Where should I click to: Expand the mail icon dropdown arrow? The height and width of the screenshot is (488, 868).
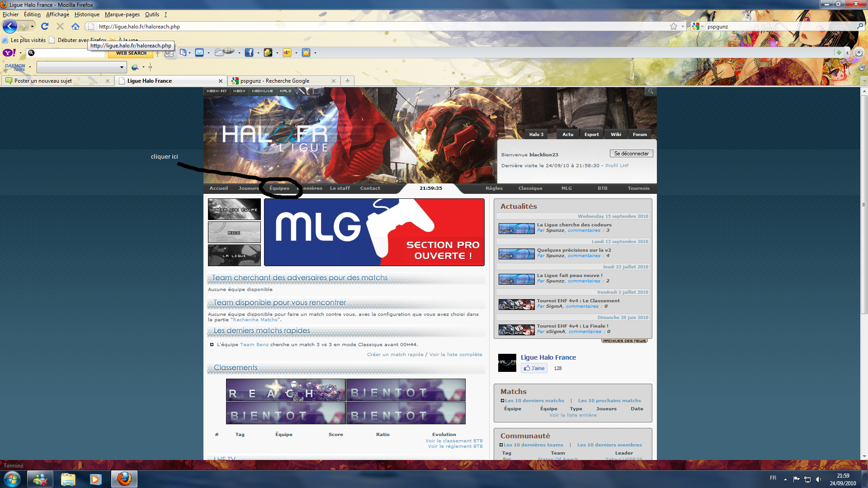(208, 53)
